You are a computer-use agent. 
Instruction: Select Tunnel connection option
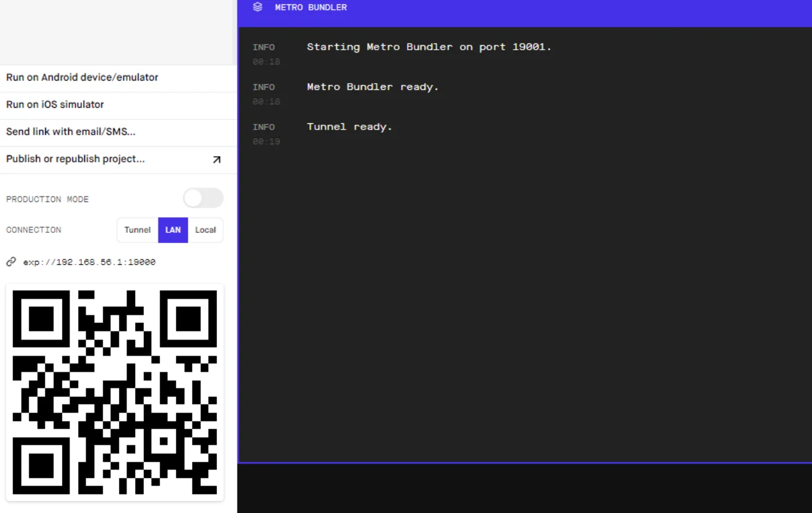pos(138,230)
